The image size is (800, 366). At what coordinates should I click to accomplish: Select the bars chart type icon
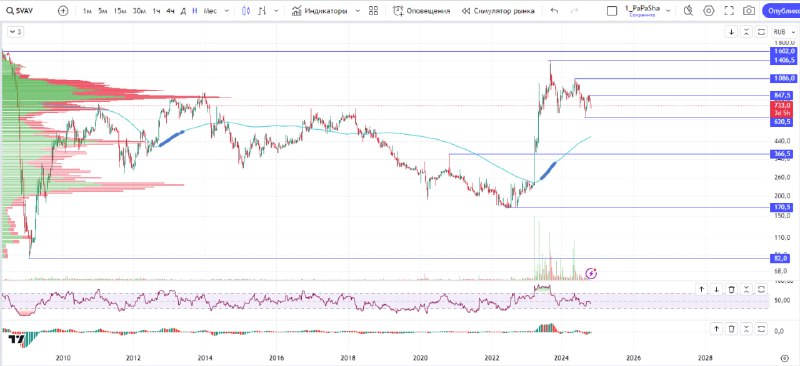pos(262,11)
